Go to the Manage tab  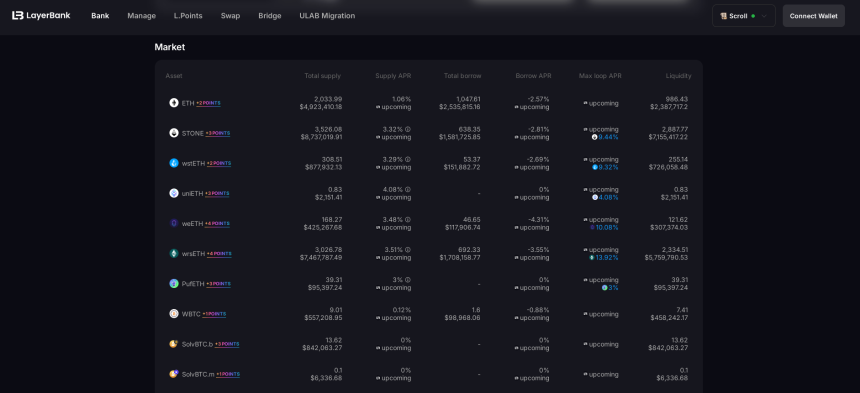click(142, 16)
